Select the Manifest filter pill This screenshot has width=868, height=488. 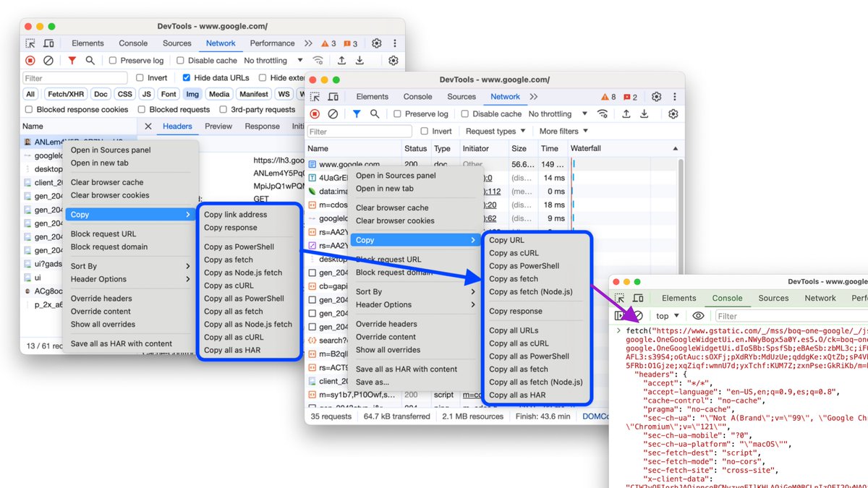pyautogui.click(x=253, y=94)
